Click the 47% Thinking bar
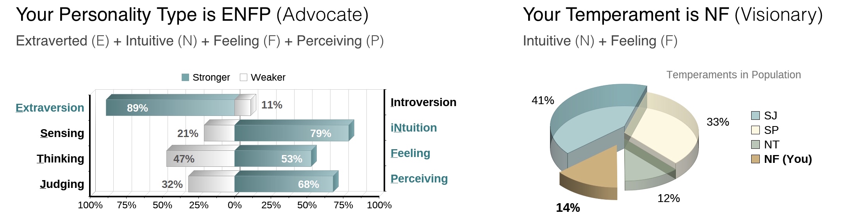The image size is (868, 213). [200, 159]
